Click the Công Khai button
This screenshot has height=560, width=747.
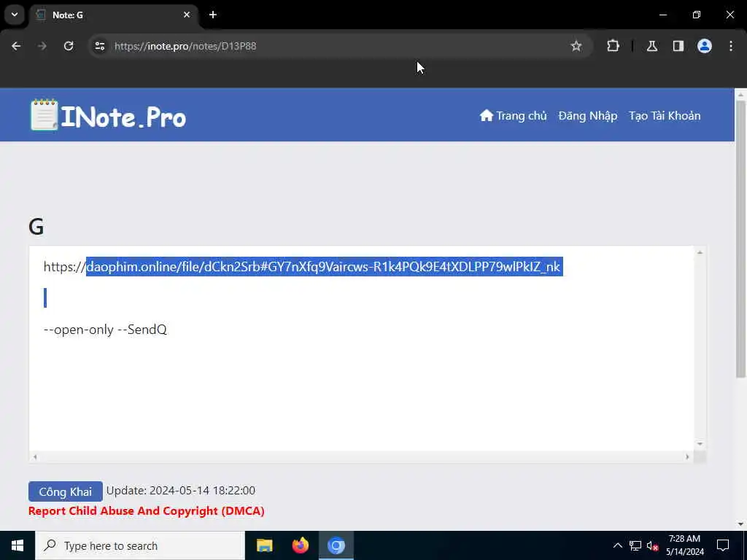coord(65,491)
